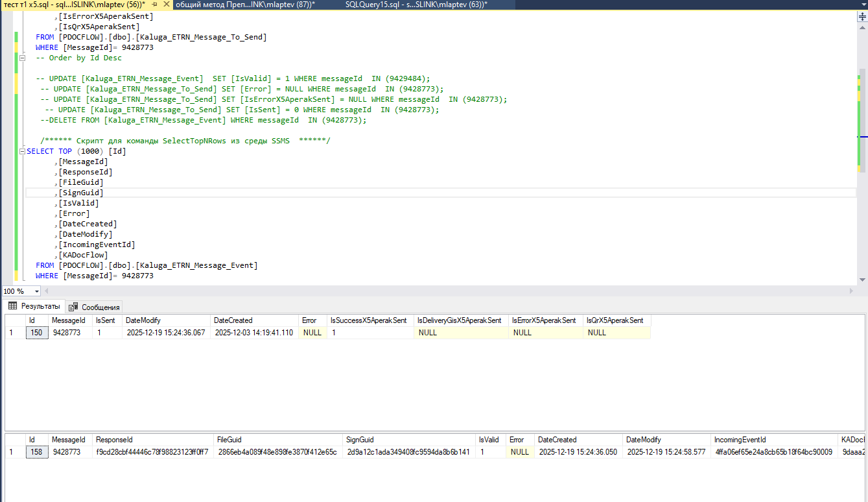
Task: Select the SignGuid value starting 2d9a12c1
Action: 410,452
